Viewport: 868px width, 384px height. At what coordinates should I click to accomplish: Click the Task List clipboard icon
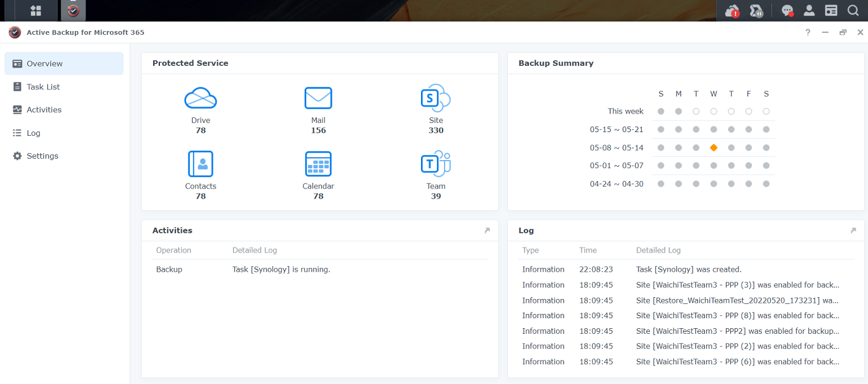click(17, 87)
